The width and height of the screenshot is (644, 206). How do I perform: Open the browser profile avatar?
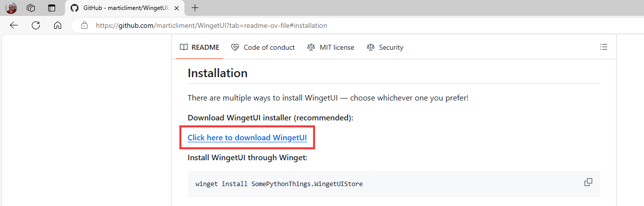[11, 8]
